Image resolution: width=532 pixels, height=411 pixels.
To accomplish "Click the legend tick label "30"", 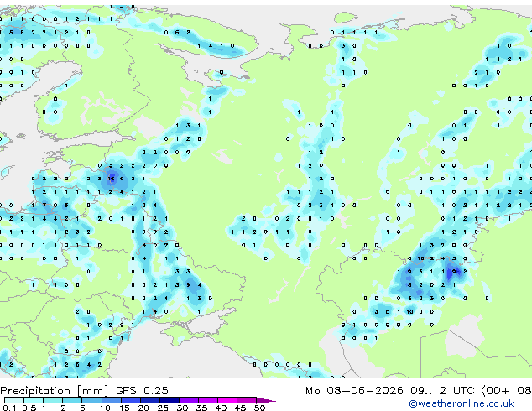I will 182,408.
